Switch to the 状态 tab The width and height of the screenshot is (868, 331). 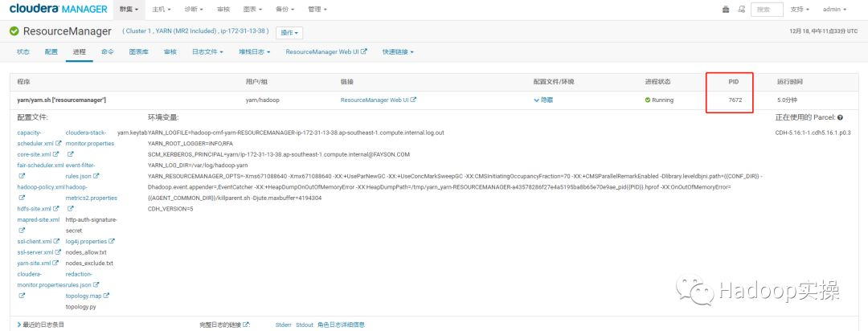tap(23, 51)
